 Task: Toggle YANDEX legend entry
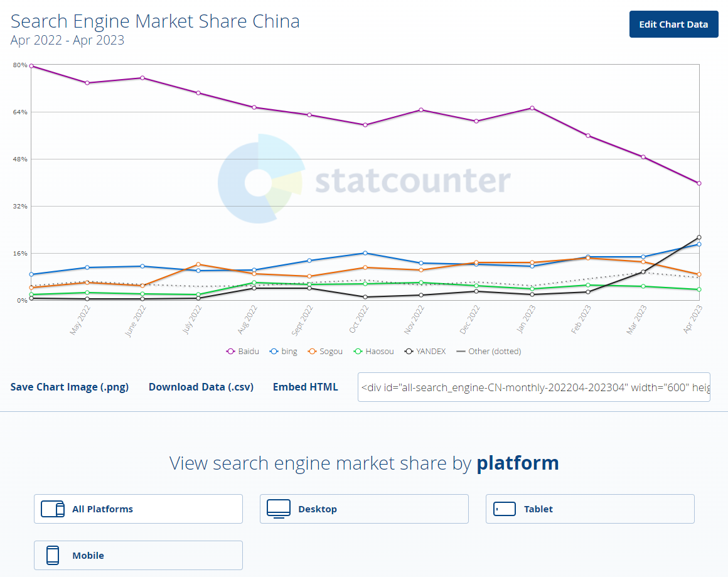tap(425, 352)
